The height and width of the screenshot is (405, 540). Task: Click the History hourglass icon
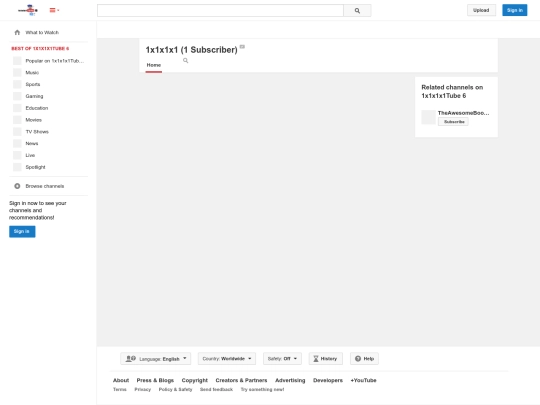click(316, 359)
